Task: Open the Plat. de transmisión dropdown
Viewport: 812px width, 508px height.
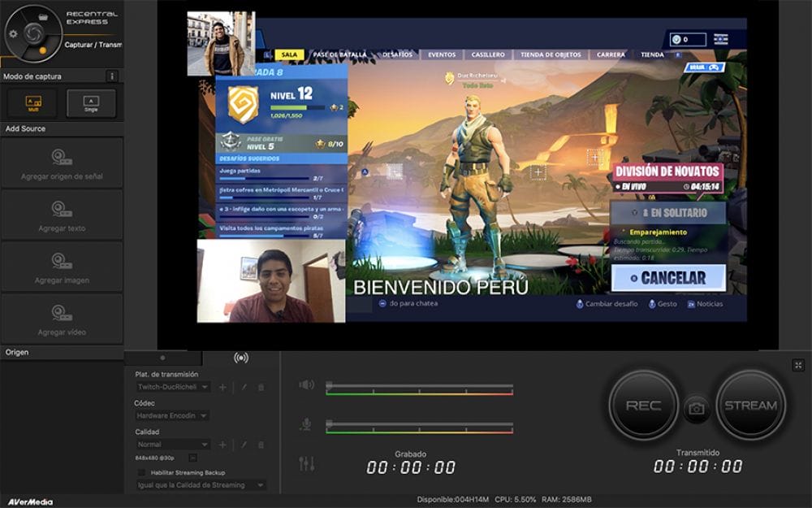Action: 172,388
